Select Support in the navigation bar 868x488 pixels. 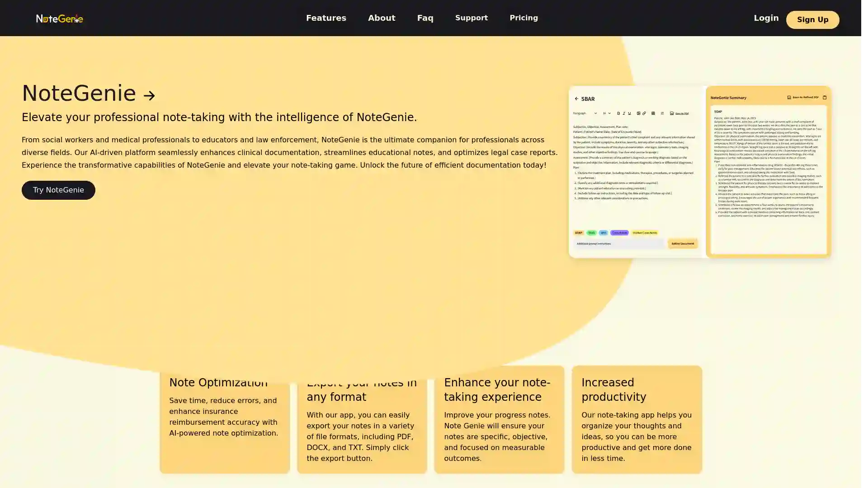472,18
